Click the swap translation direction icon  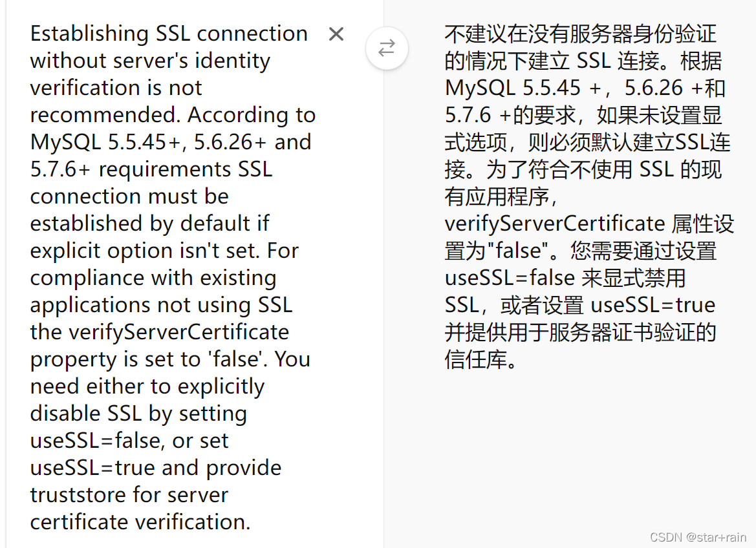click(x=387, y=48)
